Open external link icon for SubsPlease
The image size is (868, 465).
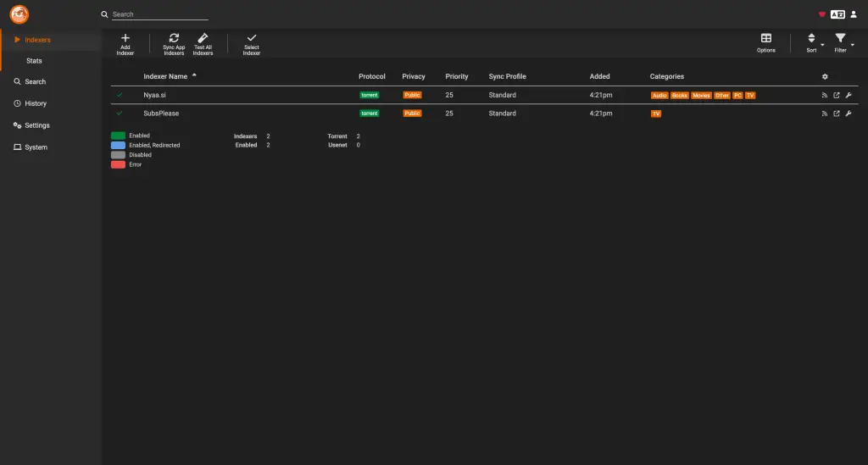[x=837, y=113]
